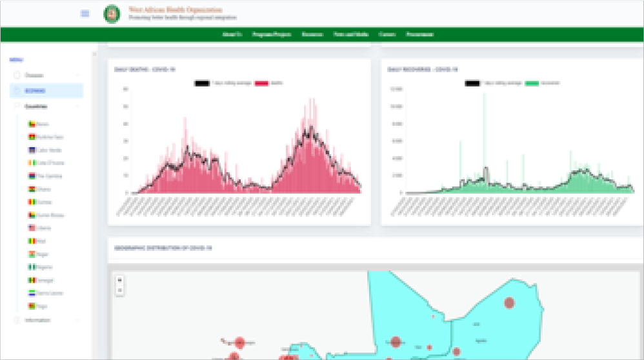The image size is (644, 360).
Task: Click the Benin flag icon in the sidebar
Action: point(32,124)
